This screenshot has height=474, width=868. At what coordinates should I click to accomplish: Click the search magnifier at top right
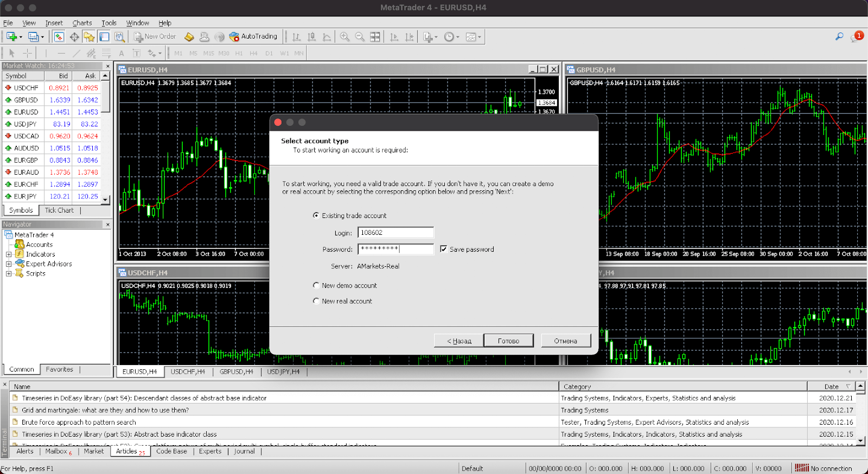tap(839, 36)
